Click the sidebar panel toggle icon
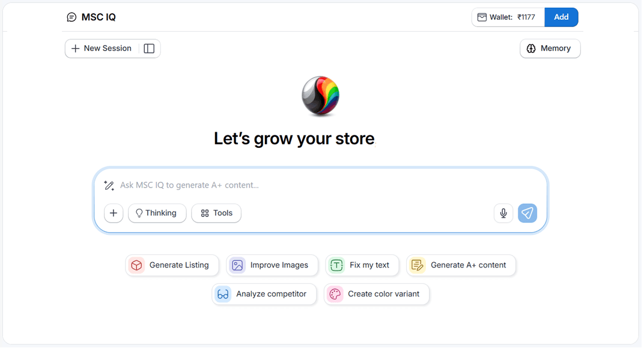The width and height of the screenshot is (644, 348). (x=149, y=49)
